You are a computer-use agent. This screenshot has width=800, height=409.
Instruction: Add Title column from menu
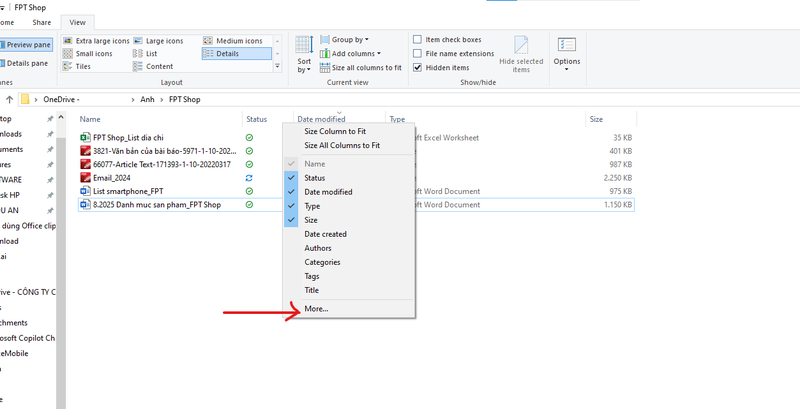pyautogui.click(x=349, y=290)
